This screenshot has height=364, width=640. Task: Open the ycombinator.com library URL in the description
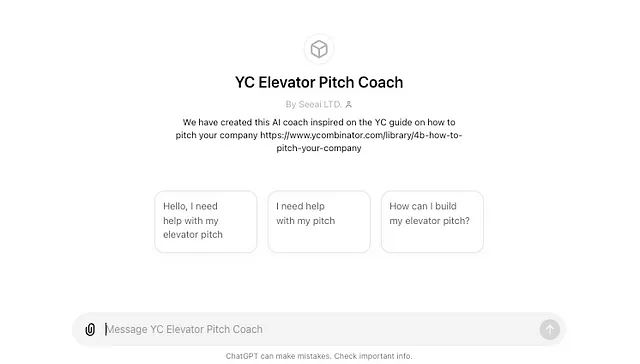pyautogui.click(x=361, y=135)
